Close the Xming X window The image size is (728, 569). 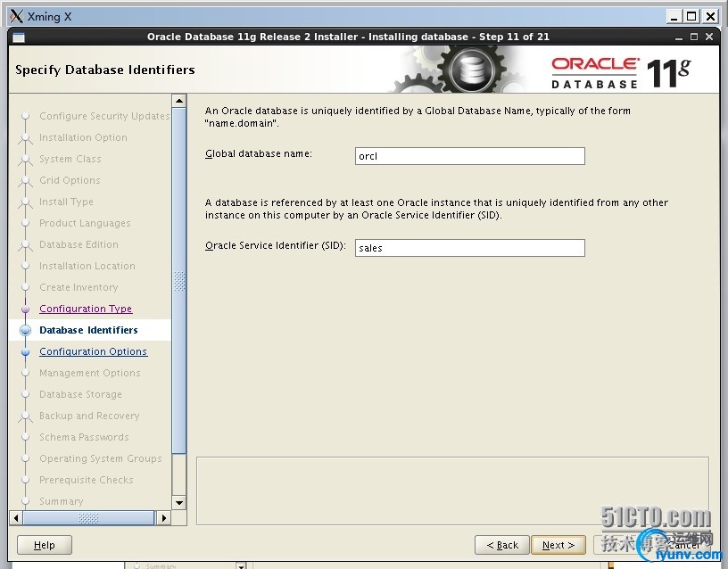tap(710, 17)
